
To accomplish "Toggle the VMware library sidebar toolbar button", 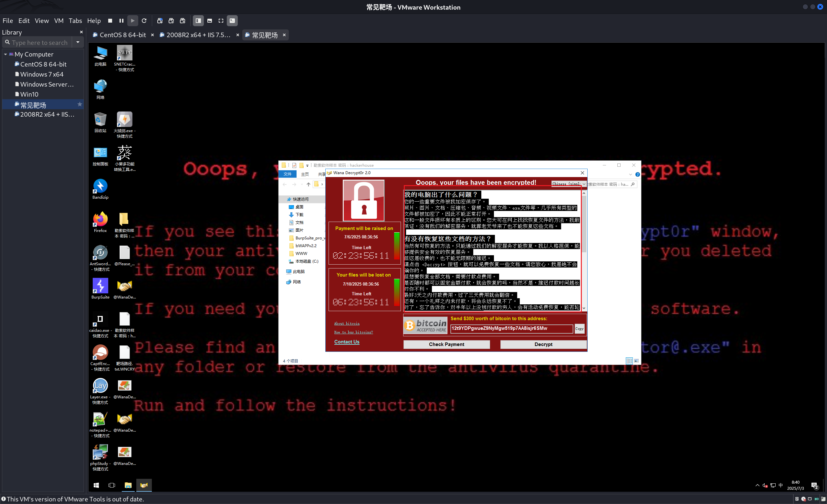I will coord(198,21).
